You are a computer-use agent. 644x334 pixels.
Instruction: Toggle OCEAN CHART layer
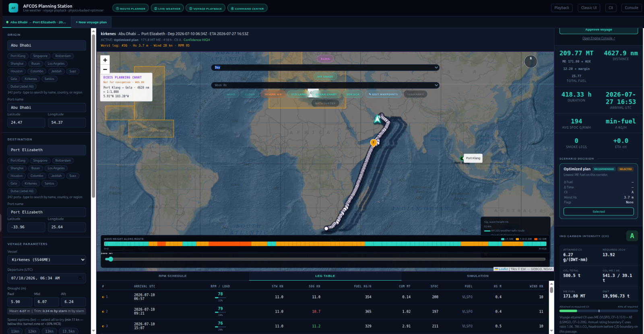tap(326, 94)
